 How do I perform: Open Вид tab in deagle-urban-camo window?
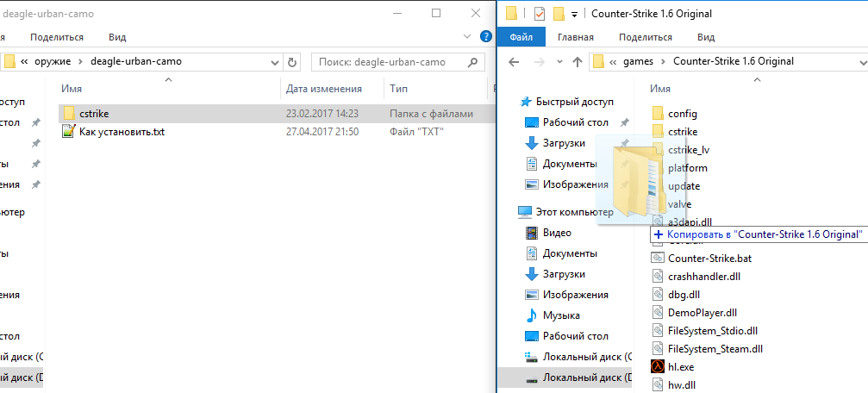click(x=117, y=37)
